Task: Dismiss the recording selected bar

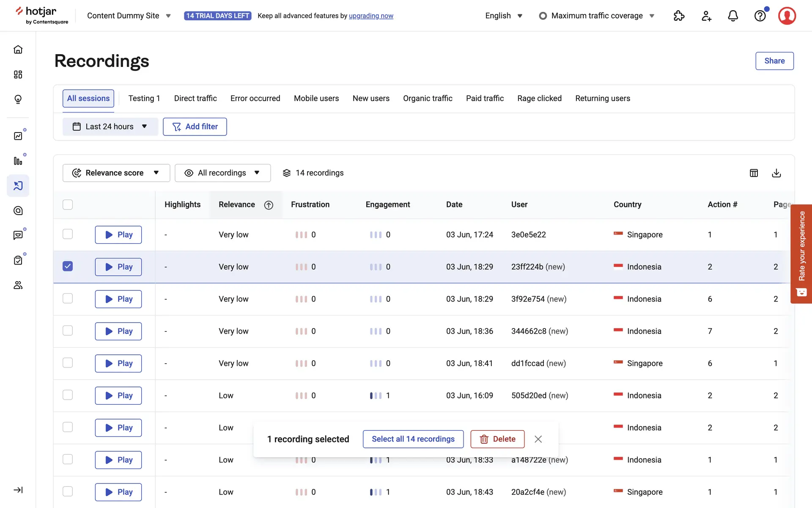Action: (538, 439)
